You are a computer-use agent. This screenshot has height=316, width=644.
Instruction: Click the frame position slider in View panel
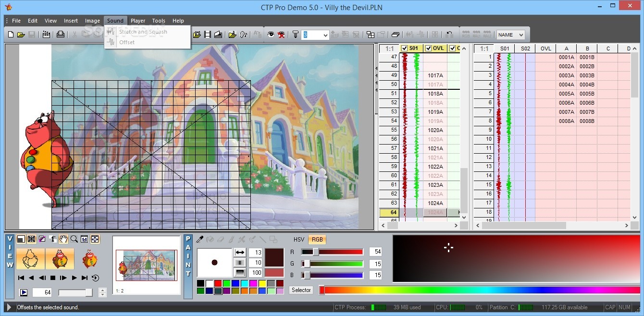[x=75, y=292]
